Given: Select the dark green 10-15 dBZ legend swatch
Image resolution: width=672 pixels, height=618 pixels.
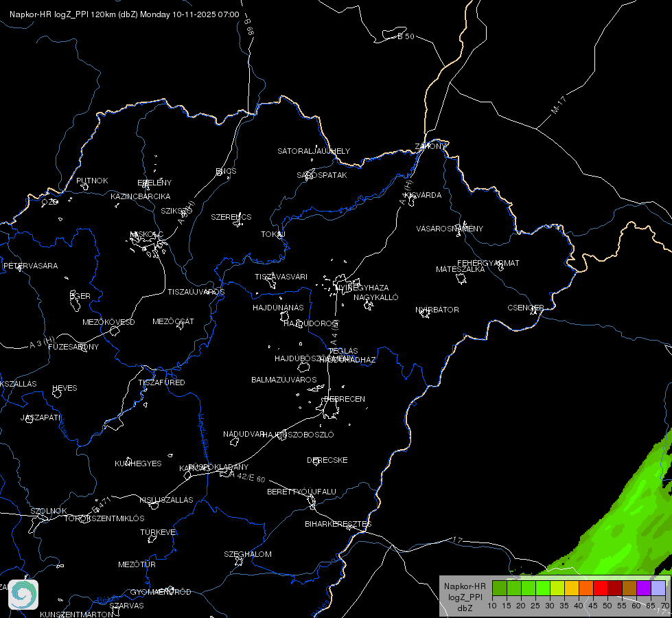Looking at the screenshot, I should pyautogui.click(x=499, y=588).
